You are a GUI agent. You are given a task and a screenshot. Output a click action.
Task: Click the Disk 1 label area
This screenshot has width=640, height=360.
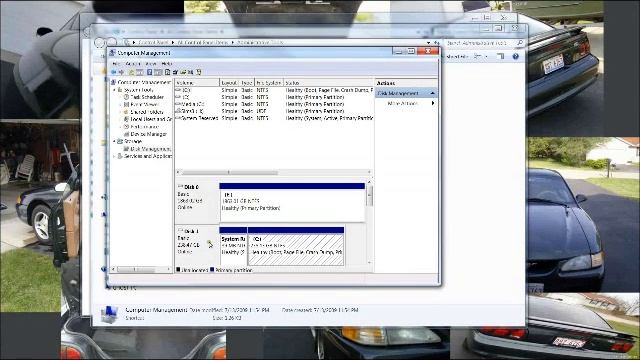click(197, 246)
